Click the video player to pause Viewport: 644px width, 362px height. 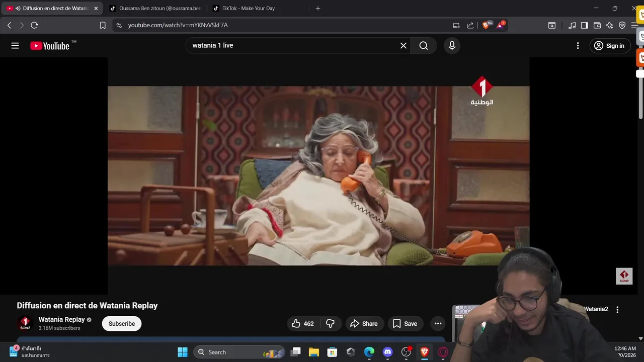318,176
